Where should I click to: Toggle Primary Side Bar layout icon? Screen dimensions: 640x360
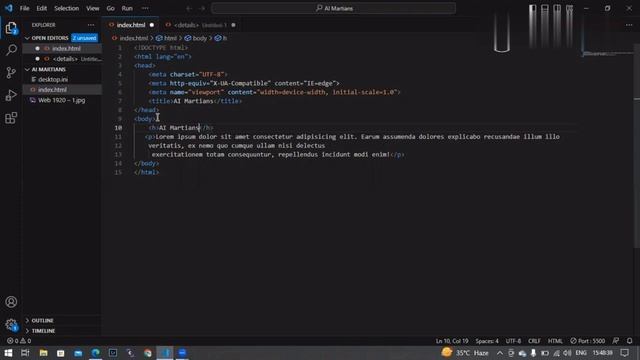tap(532, 8)
